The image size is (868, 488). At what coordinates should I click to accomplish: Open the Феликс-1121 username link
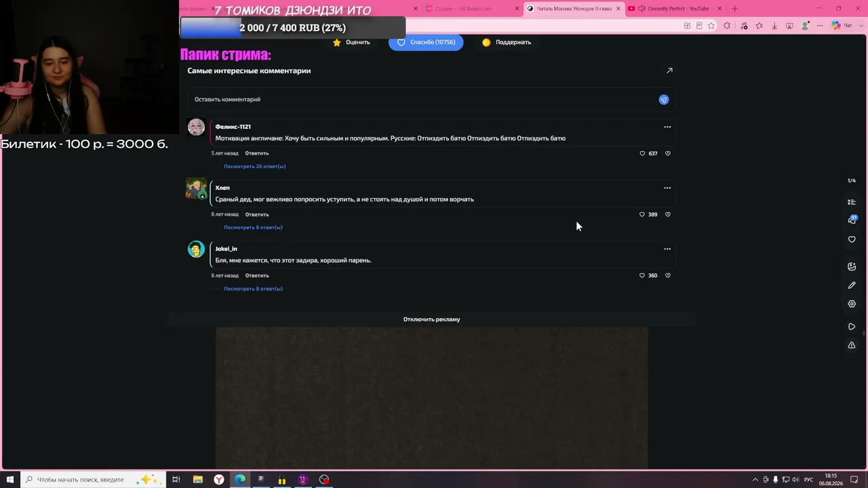tap(233, 127)
